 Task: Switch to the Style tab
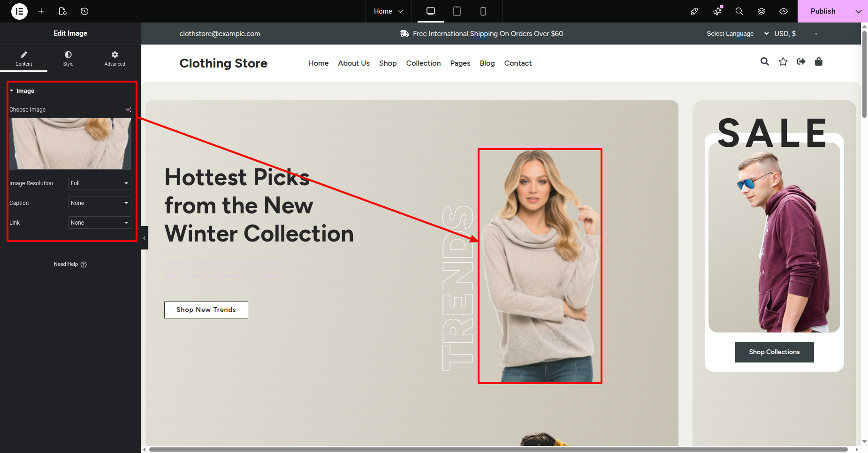[68, 58]
